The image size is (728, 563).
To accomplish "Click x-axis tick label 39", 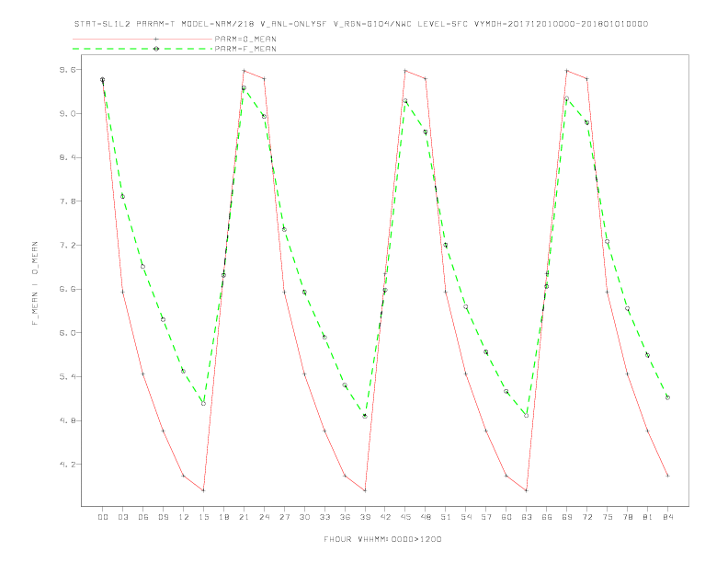I will tap(365, 517).
